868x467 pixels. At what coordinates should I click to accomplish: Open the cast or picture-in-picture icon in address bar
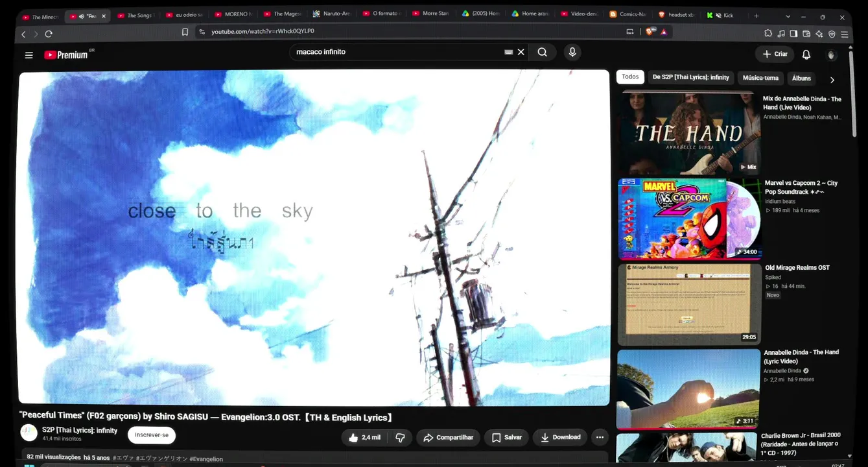tap(630, 31)
